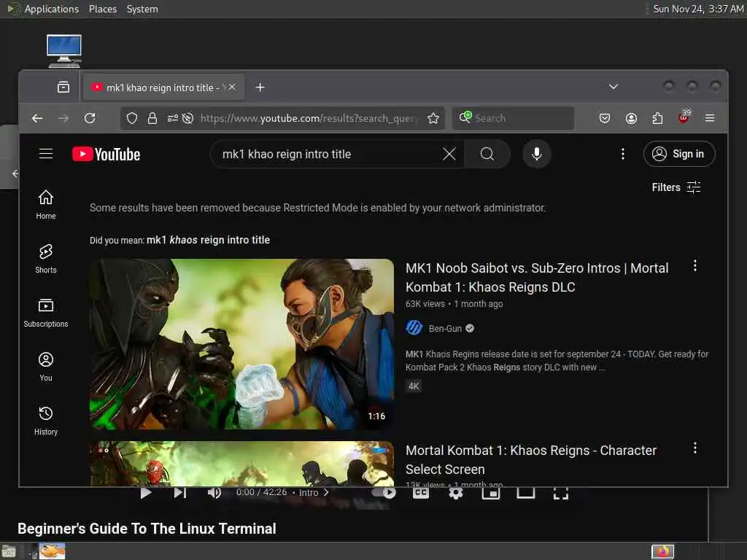Open YouTube settings three-dot menu
This screenshot has width=747, height=560.
622,154
